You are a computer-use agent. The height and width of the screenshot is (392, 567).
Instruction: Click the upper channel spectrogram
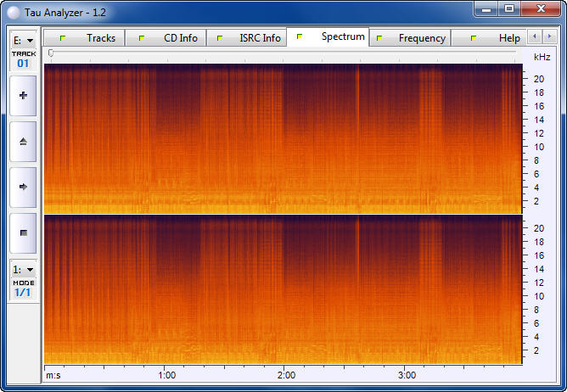point(282,138)
